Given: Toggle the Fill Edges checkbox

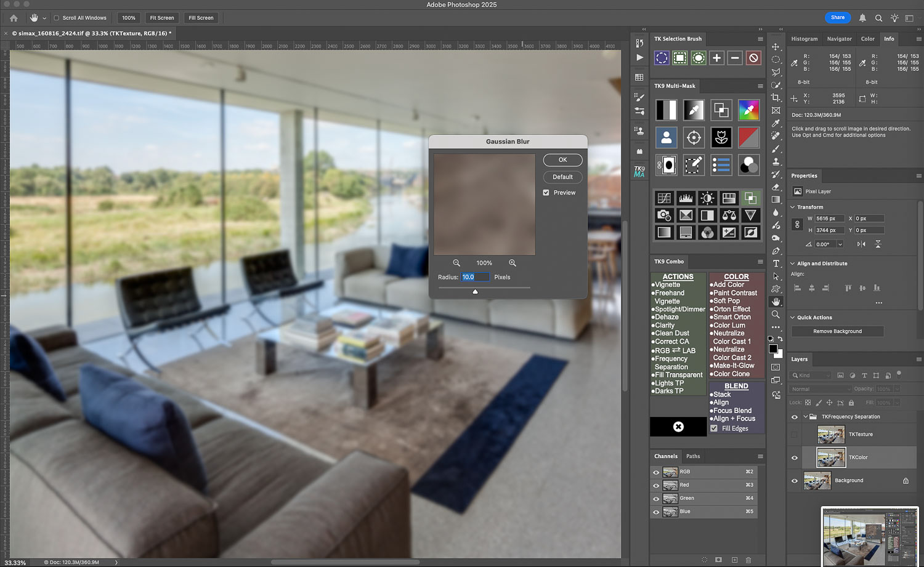Looking at the screenshot, I should click(x=714, y=428).
